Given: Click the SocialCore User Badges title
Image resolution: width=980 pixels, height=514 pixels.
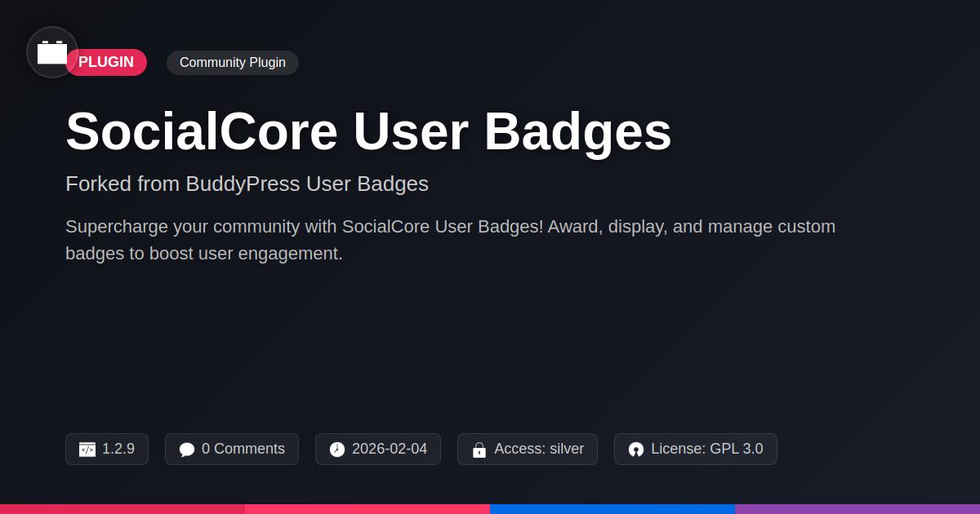Looking at the screenshot, I should click(368, 131).
